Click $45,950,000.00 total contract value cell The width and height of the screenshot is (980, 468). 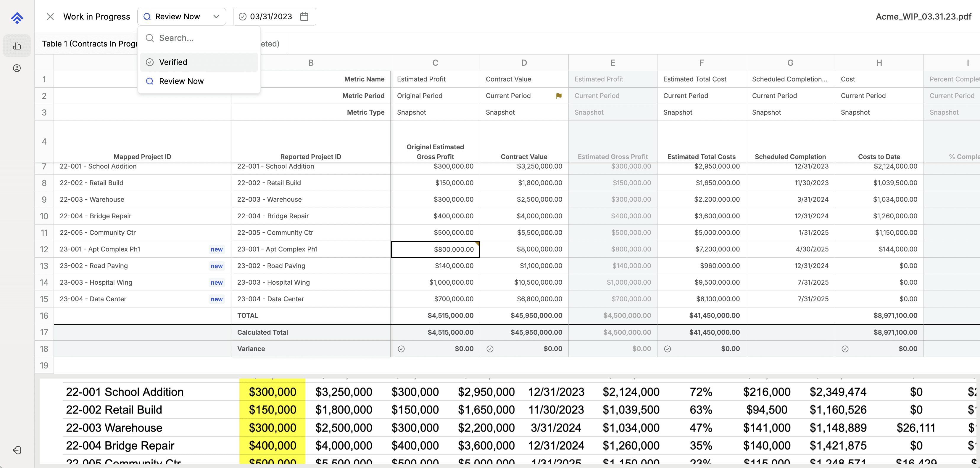524,316
